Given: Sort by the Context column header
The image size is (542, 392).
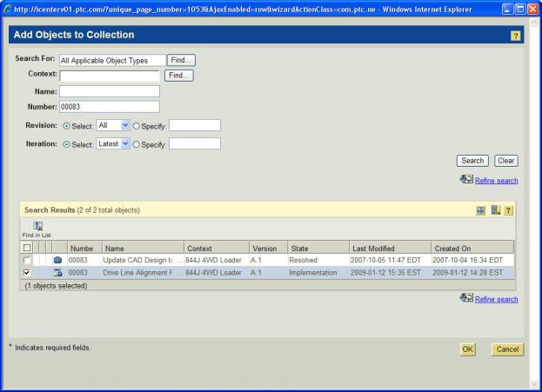Looking at the screenshot, I should [x=217, y=248].
